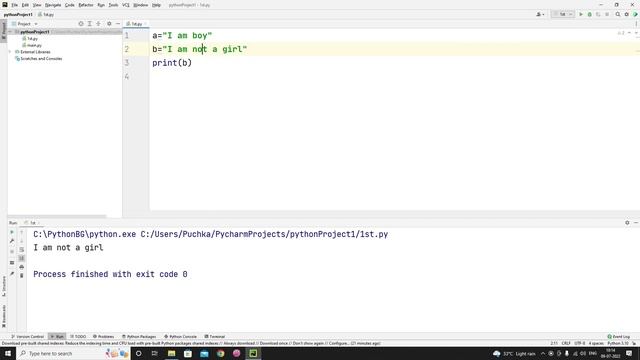
Task: Open Python Console tool window
Action: (x=180, y=337)
